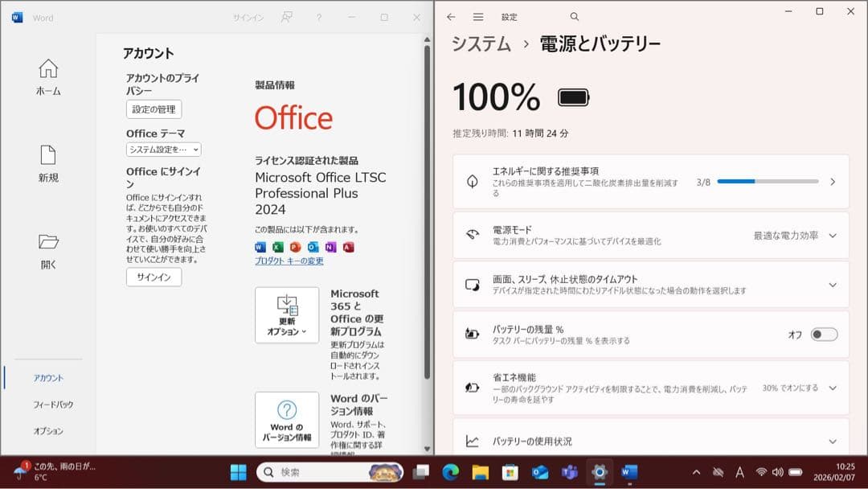Click サインイン in the Word title bar
This screenshot has width=868, height=489.
(248, 18)
